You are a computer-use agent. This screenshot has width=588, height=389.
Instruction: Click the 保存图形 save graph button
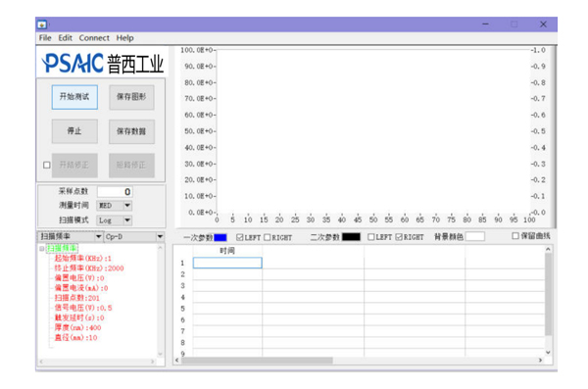click(131, 97)
